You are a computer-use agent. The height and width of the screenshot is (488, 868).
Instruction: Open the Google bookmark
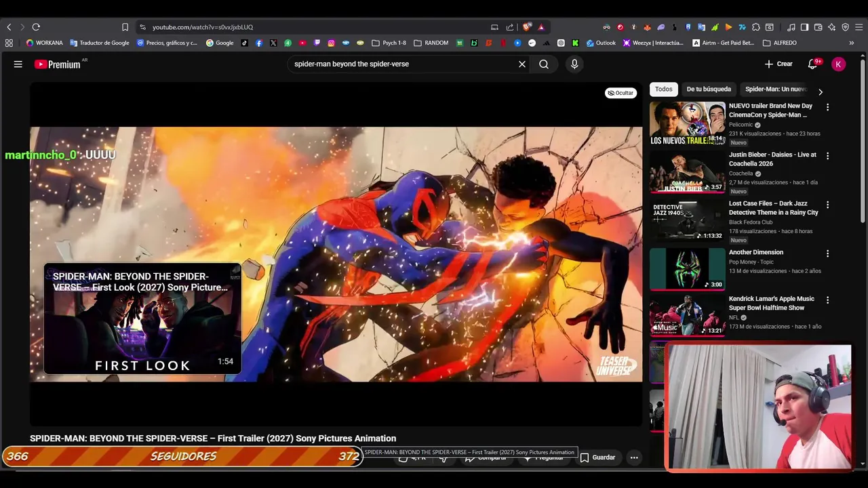(x=220, y=43)
